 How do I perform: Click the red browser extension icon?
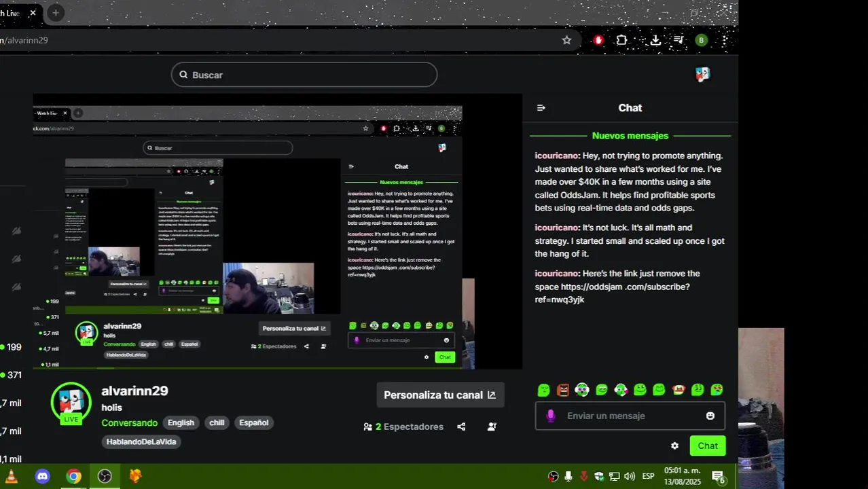[x=598, y=40]
